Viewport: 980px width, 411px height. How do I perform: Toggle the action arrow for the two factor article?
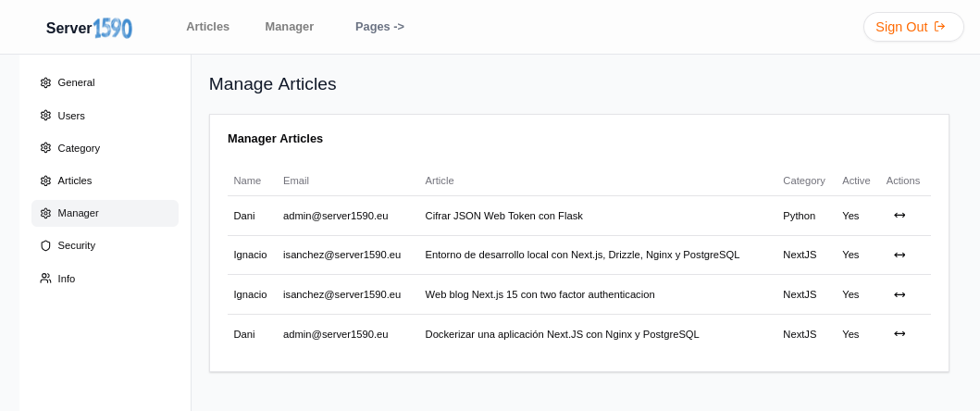pos(899,294)
